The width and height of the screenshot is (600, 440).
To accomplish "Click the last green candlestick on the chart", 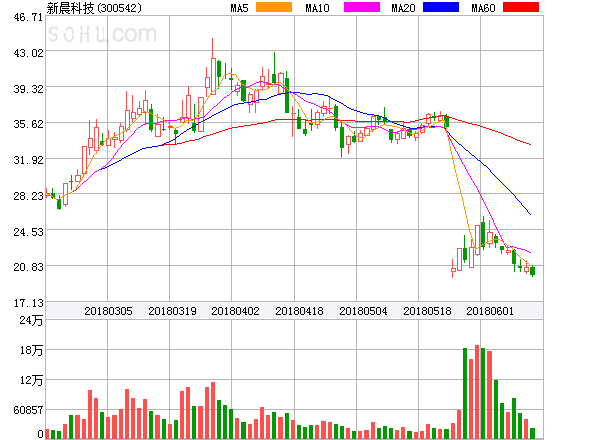I will pos(532,271).
